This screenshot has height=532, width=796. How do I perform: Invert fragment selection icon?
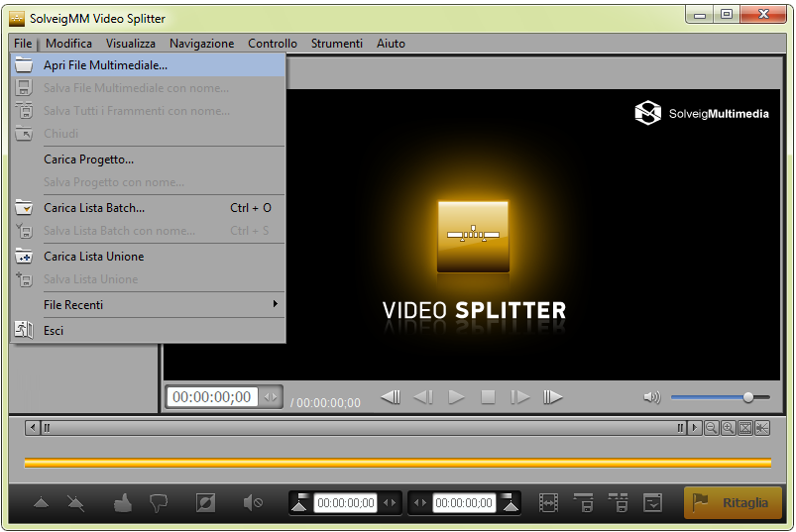click(x=205, y=503)
